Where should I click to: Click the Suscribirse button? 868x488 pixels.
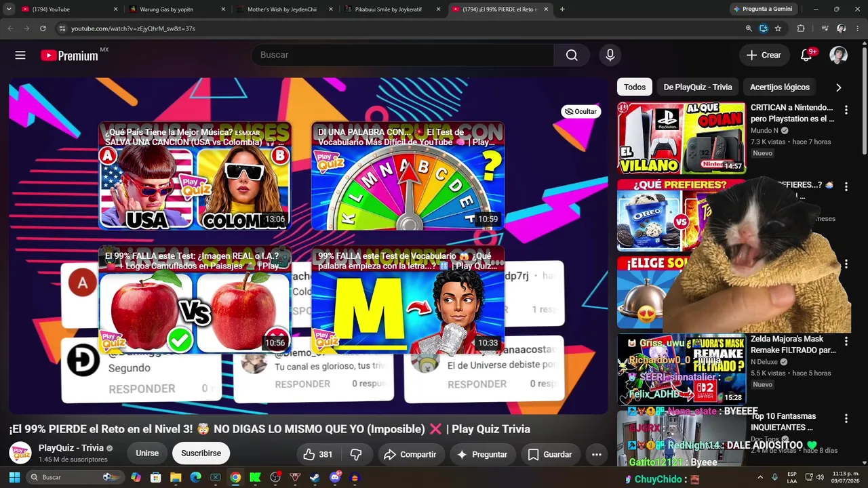[201, 453]
